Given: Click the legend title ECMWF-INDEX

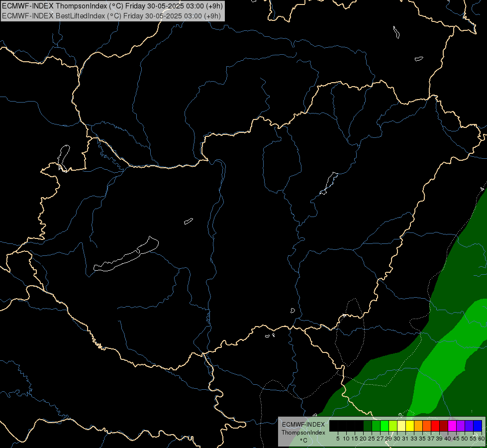Looking at the screenshot, I should point(303,425).
